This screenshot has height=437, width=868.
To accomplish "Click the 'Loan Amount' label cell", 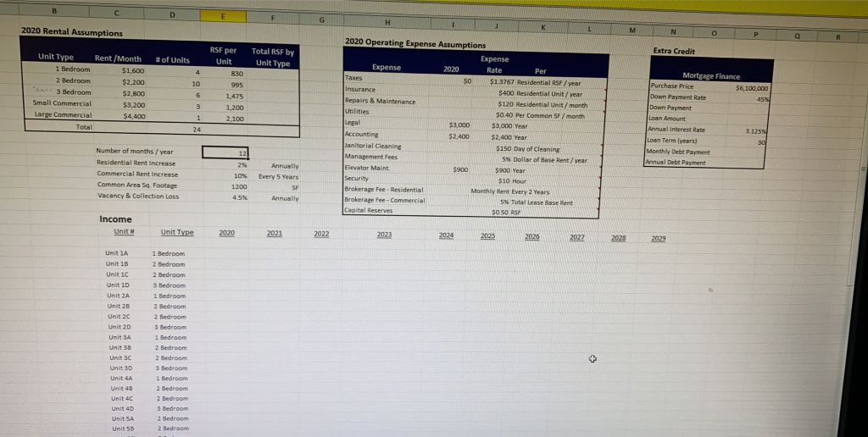I will tap(667, 119).
